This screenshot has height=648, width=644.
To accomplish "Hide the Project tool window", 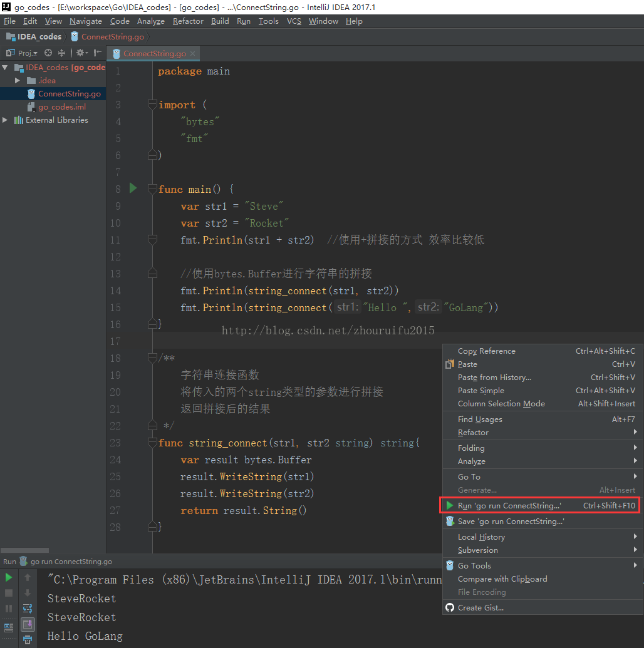I will coord(98,53).
